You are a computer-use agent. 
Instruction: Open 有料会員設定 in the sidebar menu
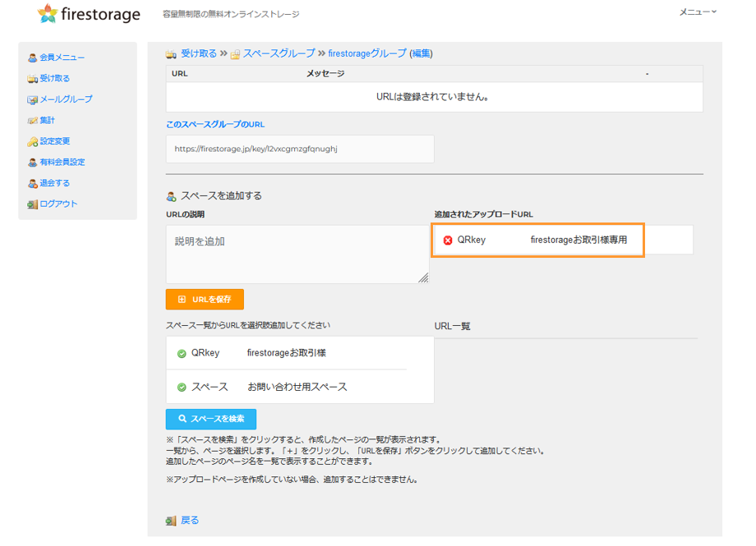[x=62, y=162]
